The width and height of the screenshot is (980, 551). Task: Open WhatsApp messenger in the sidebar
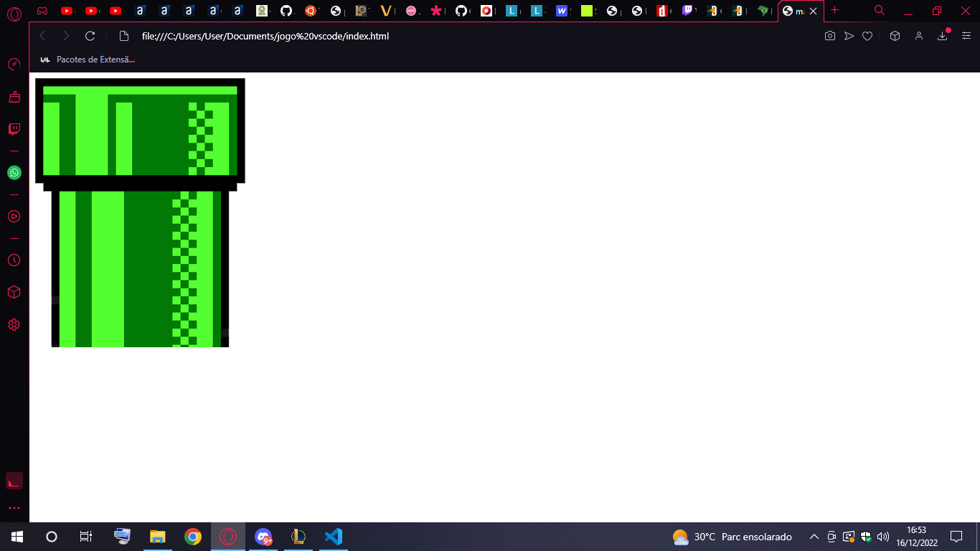pyautogui.click(x=14, y=173)
